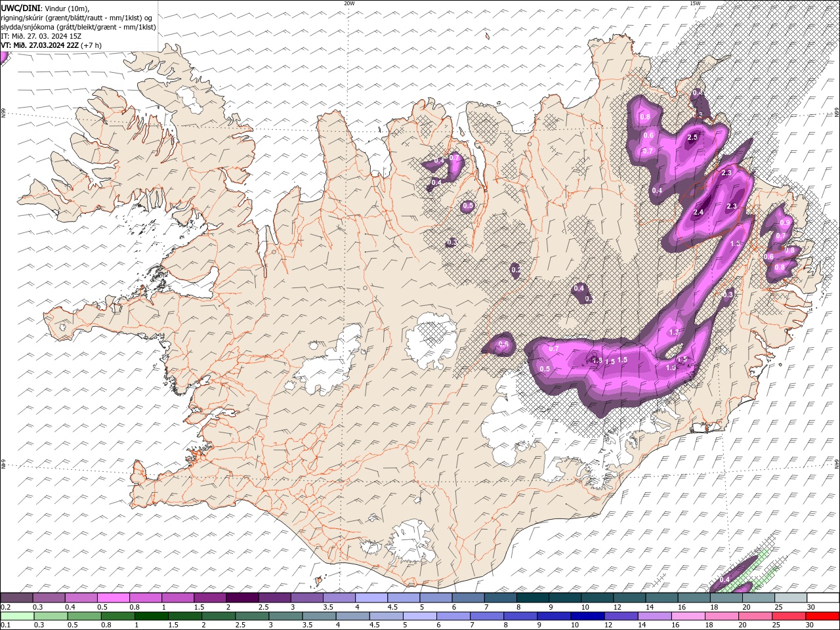Choose the light pink 16 swatch in rain scale
Image resolution: width=840 pixels, height=630 pixels.
click(689, 616)
